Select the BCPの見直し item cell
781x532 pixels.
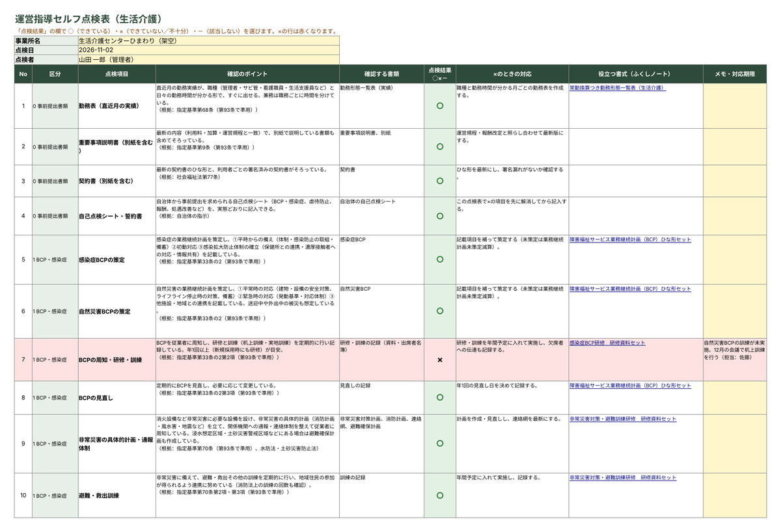116,397
